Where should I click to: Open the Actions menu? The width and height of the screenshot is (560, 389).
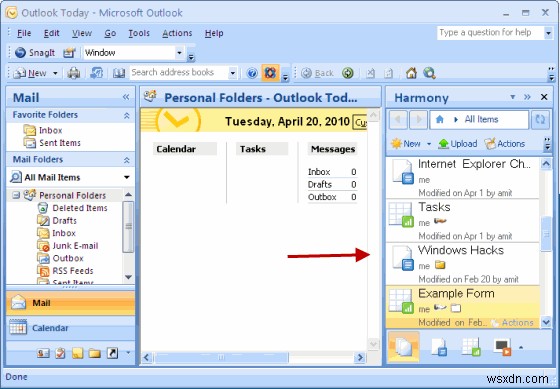(177, 33)
